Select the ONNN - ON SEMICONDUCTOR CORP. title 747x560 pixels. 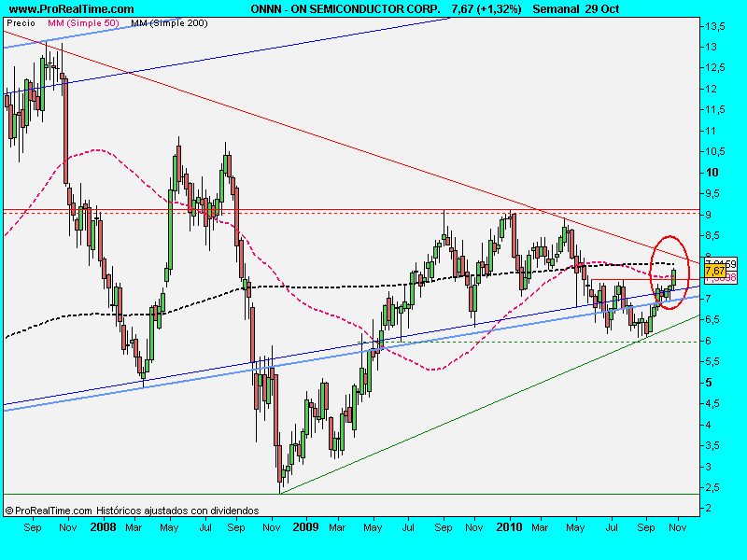pyautogui.click(x=345, y=9)
